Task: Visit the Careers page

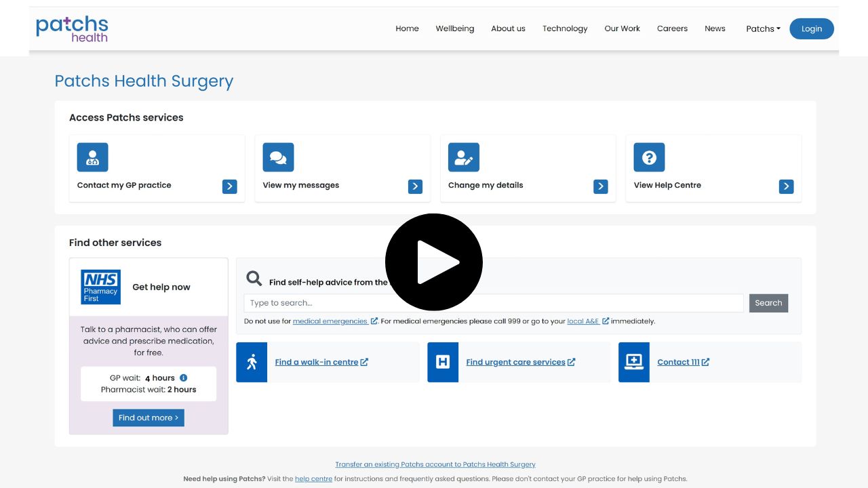Action: coord(672,28)
